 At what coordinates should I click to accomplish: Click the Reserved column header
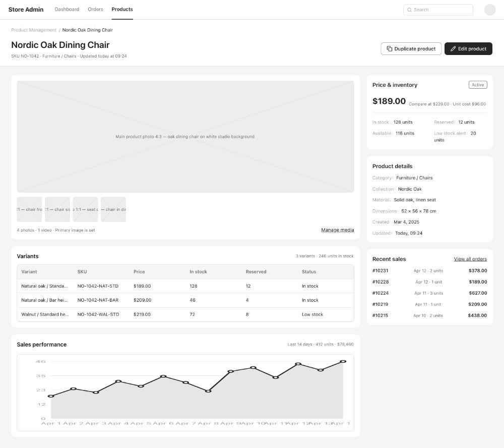pos(256,271)
